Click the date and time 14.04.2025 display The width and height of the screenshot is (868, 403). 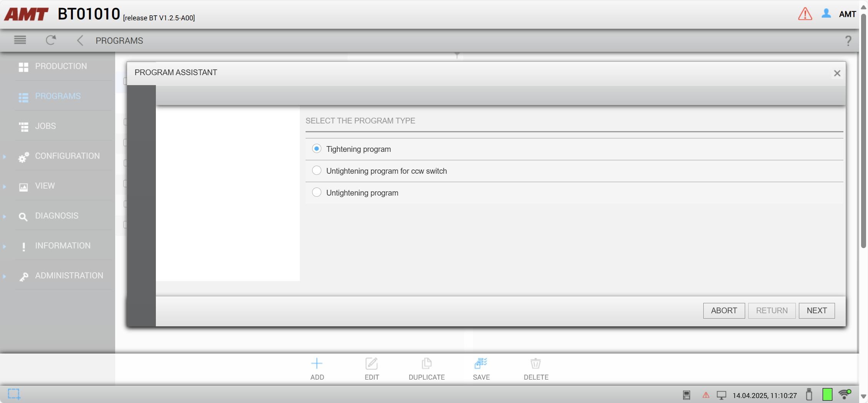[765, 395]
